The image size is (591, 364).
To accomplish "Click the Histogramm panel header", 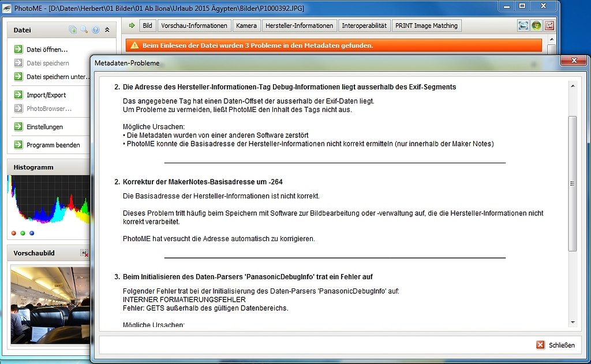I will 48,167.
